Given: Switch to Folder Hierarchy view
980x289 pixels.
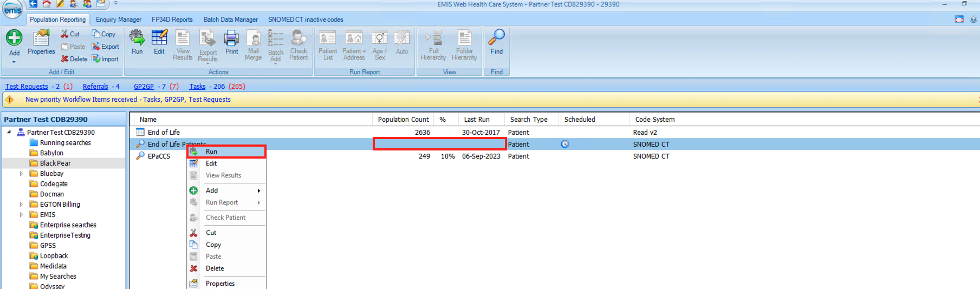Looking at the screenshot, I should 464,45.
